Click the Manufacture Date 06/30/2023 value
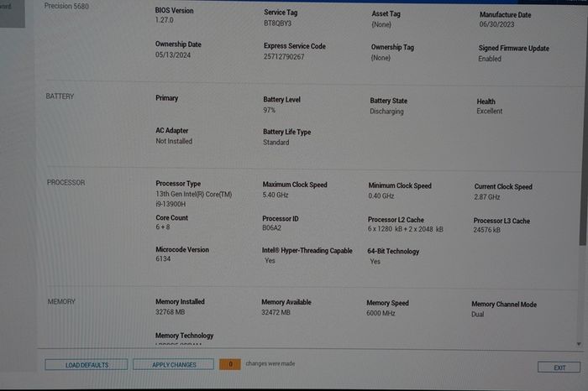This screenshot has height=391, width=588. click(497, 24)
